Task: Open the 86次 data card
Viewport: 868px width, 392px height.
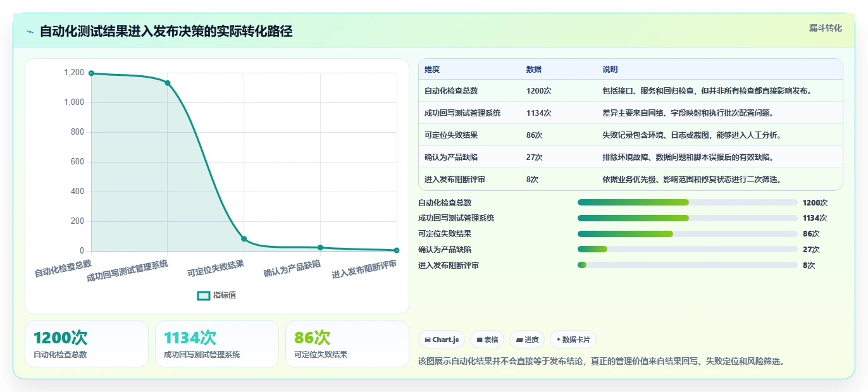Action: (x=347, y=344)
